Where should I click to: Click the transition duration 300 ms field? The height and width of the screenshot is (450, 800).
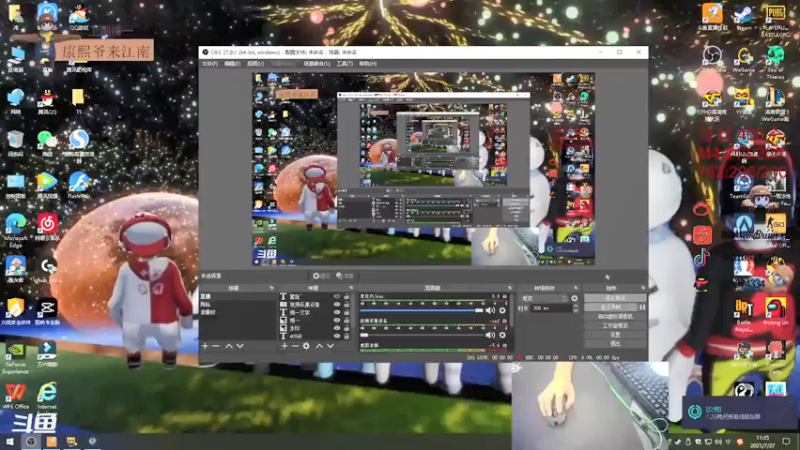[x=552, y=308]
